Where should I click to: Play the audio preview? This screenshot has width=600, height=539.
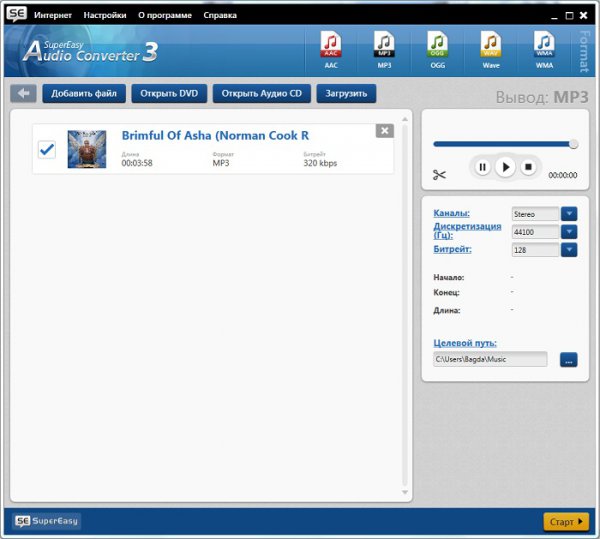tap(505, 167)
